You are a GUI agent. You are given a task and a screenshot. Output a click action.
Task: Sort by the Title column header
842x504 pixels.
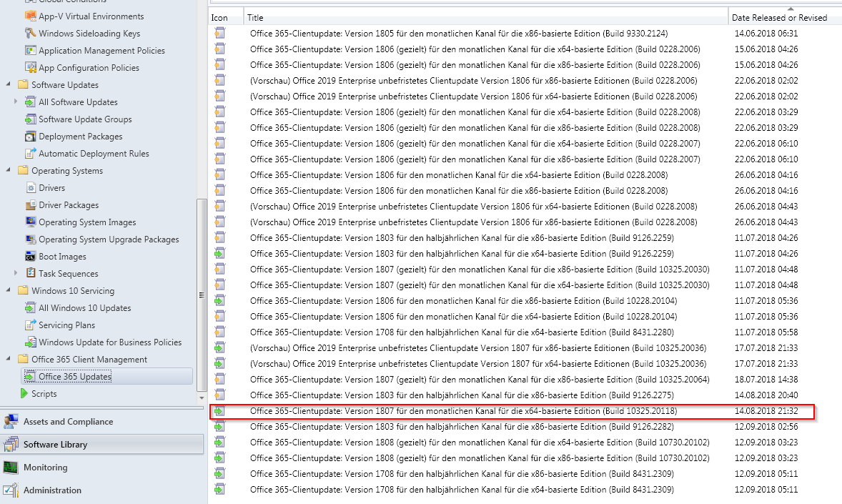(x=485, y=17)
